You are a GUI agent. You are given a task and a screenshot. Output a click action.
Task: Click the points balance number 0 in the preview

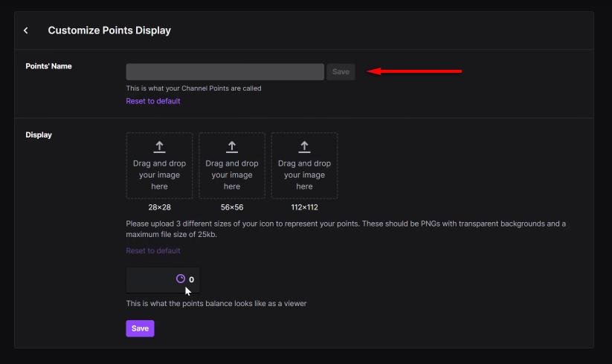pyautogui.click(x=191, y=280)
